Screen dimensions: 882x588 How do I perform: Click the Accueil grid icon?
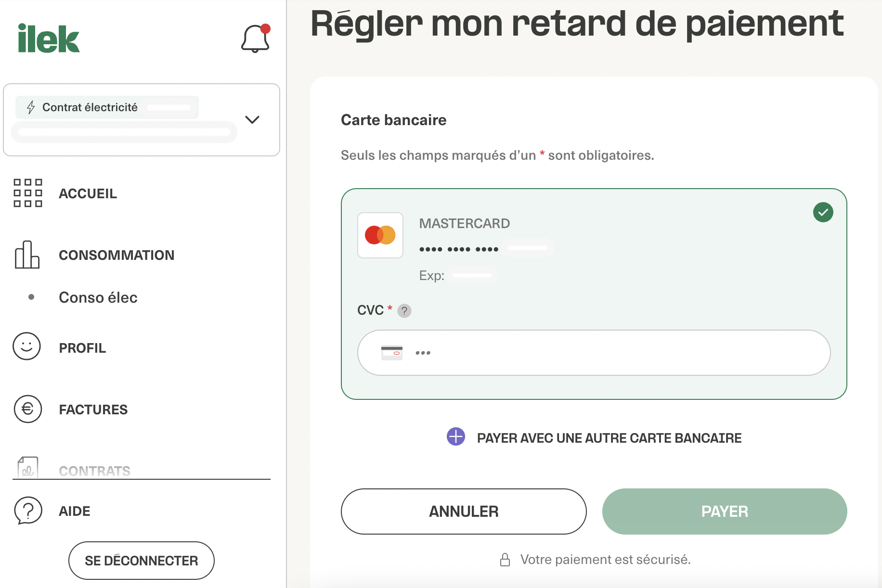(x=28, y=193)
